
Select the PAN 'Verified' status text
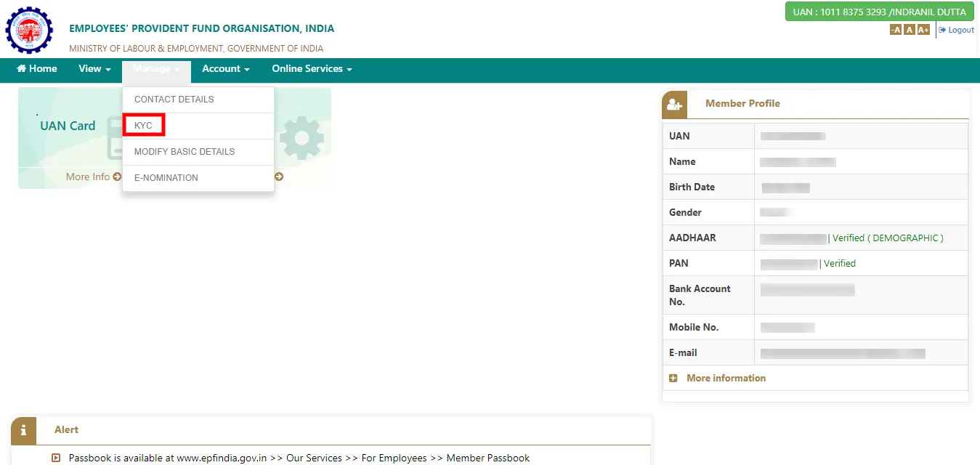[840, 263]
